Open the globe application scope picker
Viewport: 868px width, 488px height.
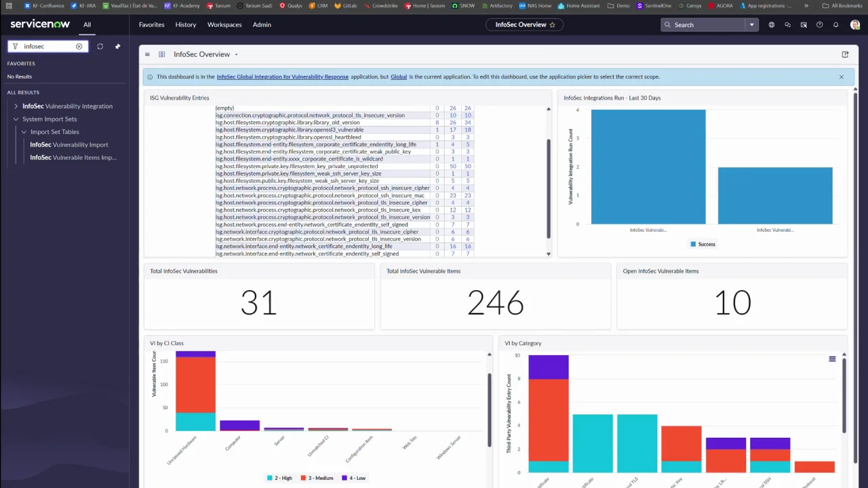771,24
